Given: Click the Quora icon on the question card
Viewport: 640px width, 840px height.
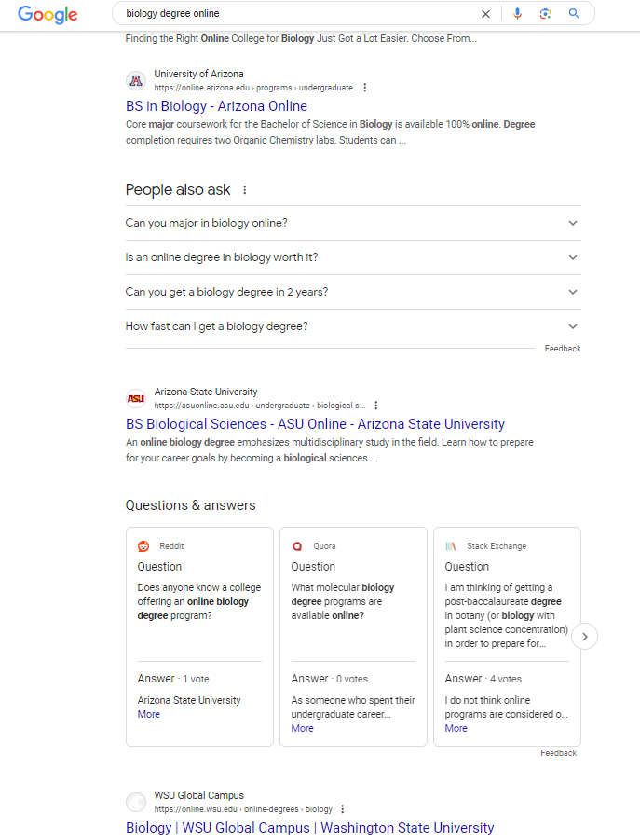Looking at the screenshot, I should (x=297, y=545).
